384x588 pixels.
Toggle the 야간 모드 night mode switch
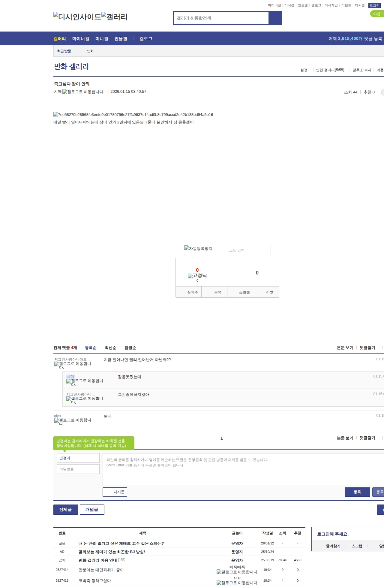tap(377, 14)
